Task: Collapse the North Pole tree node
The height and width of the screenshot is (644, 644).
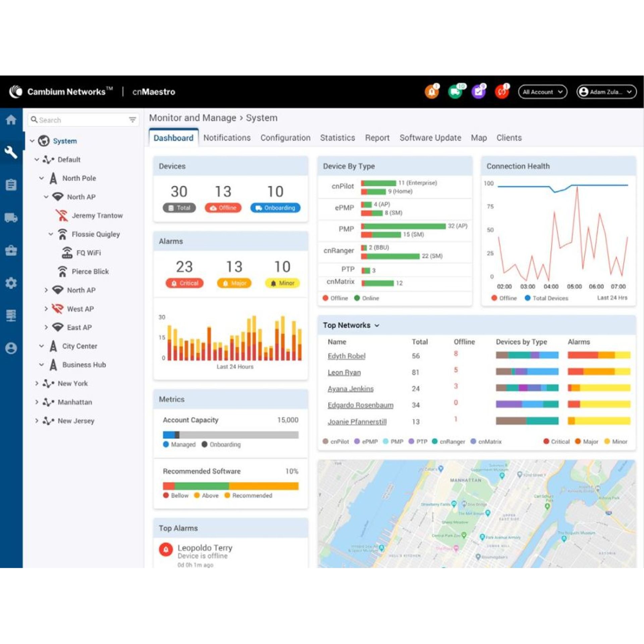Action: (x=42, y=178)
